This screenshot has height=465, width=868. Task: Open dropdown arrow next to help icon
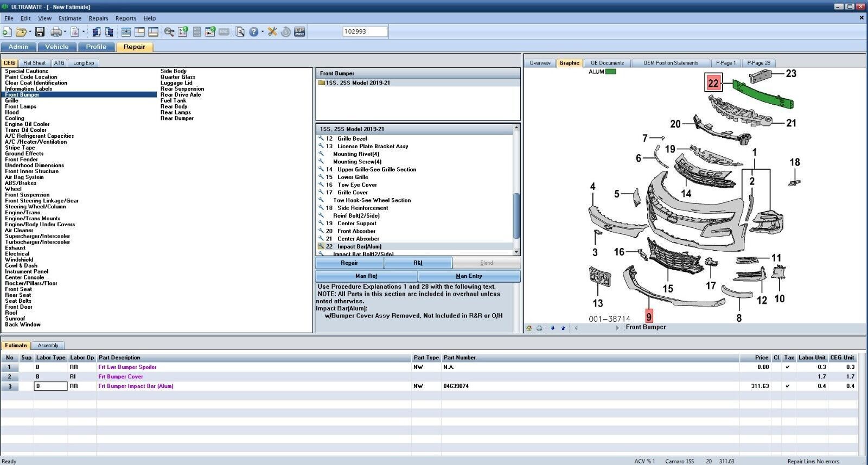coord(263,32)
